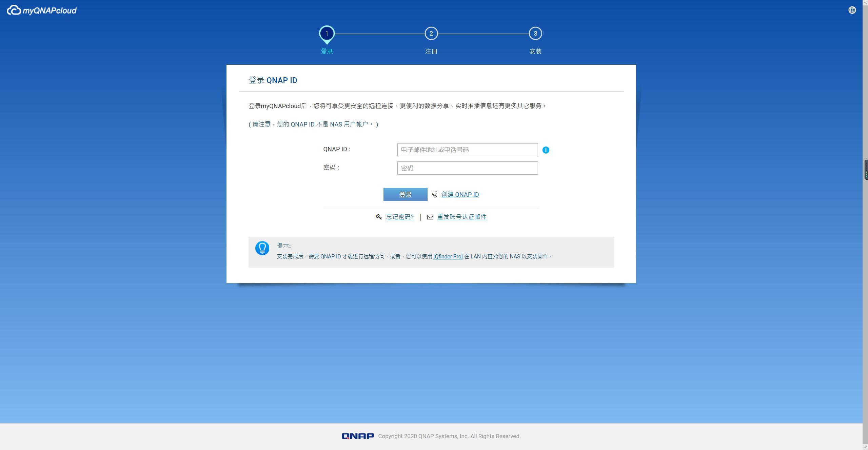Screen dimensions: 868x450
Task: Click the key icon next to 忘记密码?
Action: point(379,217)
